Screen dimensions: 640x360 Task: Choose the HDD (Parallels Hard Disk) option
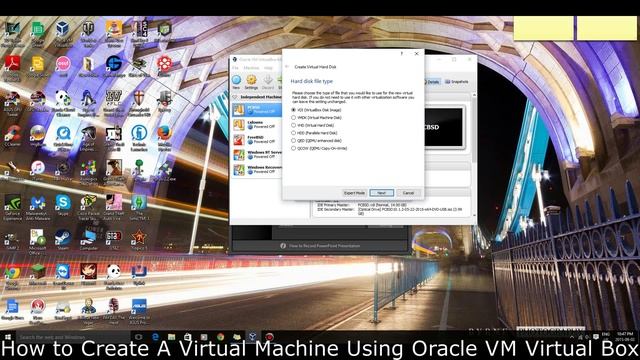pos(314,133)
